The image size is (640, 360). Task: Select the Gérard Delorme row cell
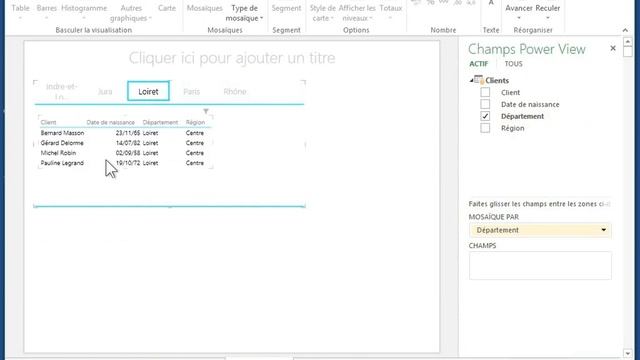tap(62, 143)
